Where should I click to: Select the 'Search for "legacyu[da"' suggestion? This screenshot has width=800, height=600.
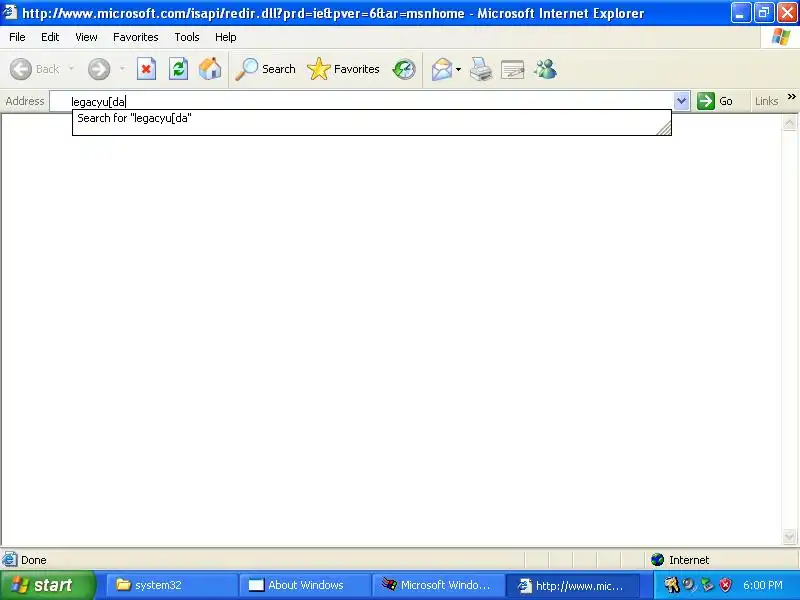[371, 118]
